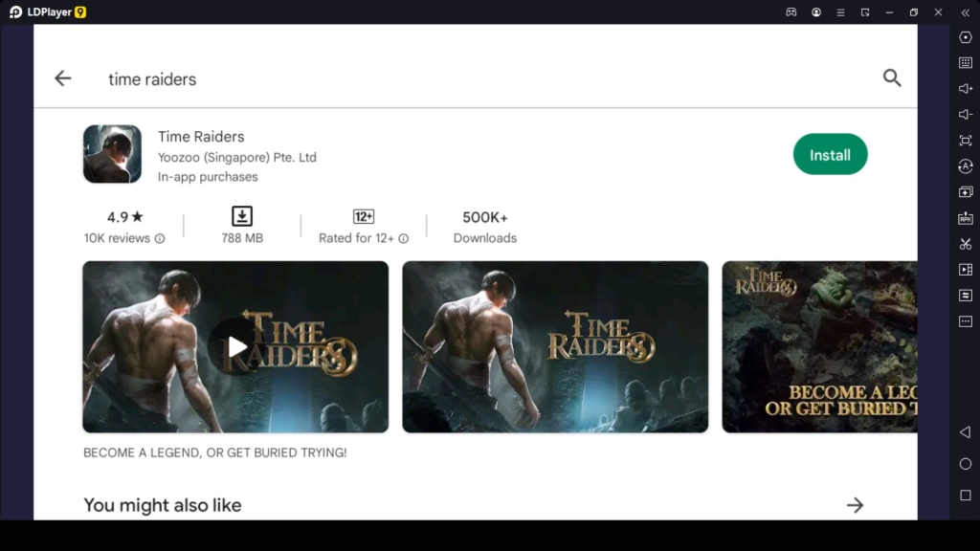Viewport: 980px width, 551px height.
Task: Click the info icon beside 10K reviews
Action: pyautogui.click(x=160, y=238)
